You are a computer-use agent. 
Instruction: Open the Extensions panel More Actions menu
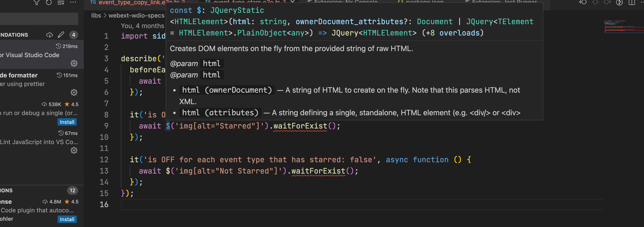pos(73,2)
